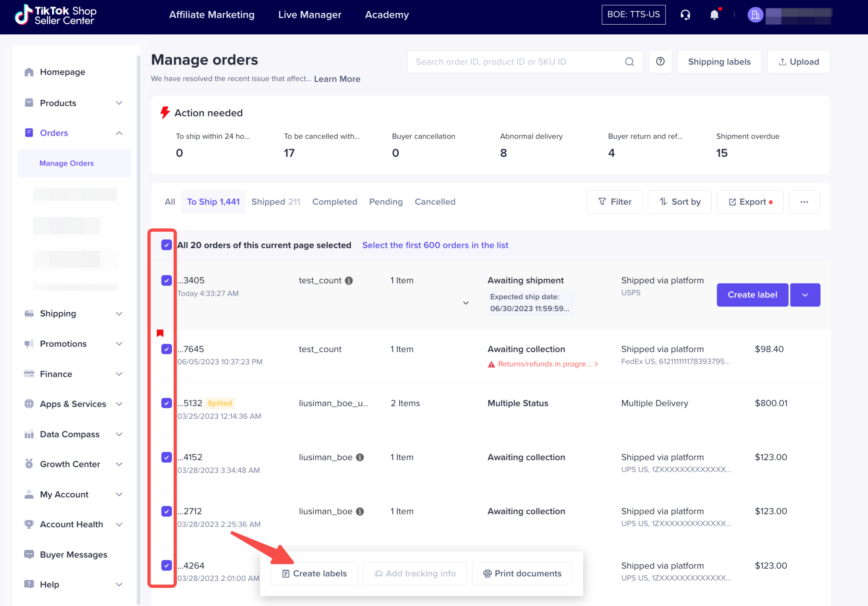
Task: Open the notifications bell
Action: 714,15
